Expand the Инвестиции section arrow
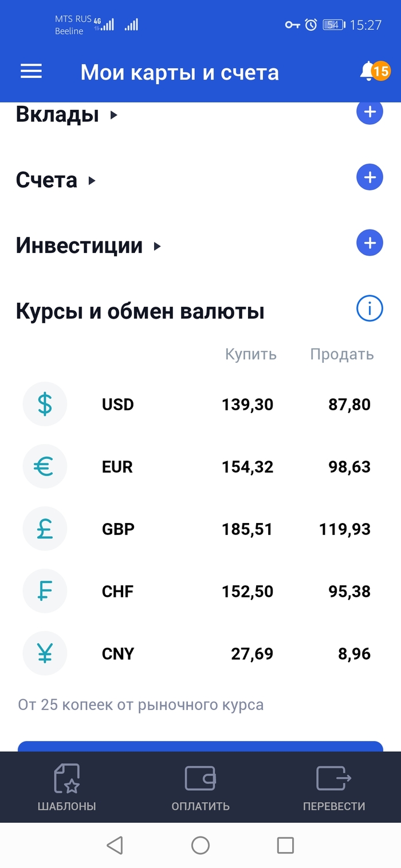Viewport: 401px width, 868px height. [157, 247]
